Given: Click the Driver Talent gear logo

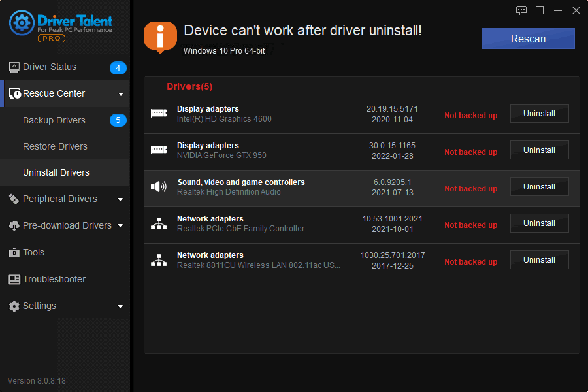Looking at the screenshot, I should (22, 24).
